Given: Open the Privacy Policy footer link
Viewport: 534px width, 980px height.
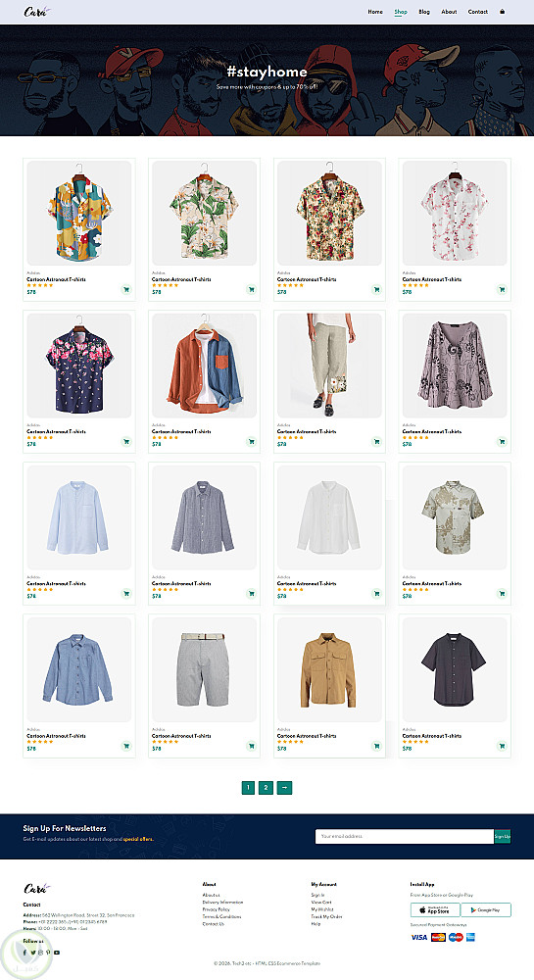Looking at the screenshot, I should (217, 909).
